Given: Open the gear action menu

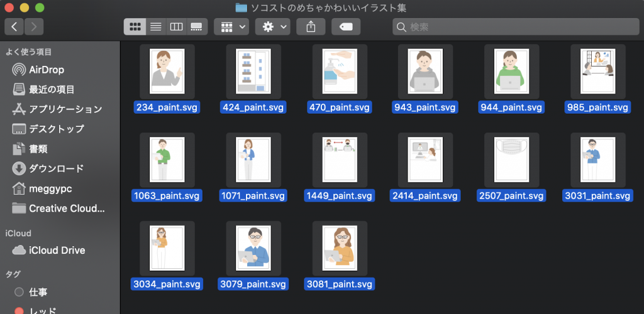Looking at the screenshot, I should [275, 26].
